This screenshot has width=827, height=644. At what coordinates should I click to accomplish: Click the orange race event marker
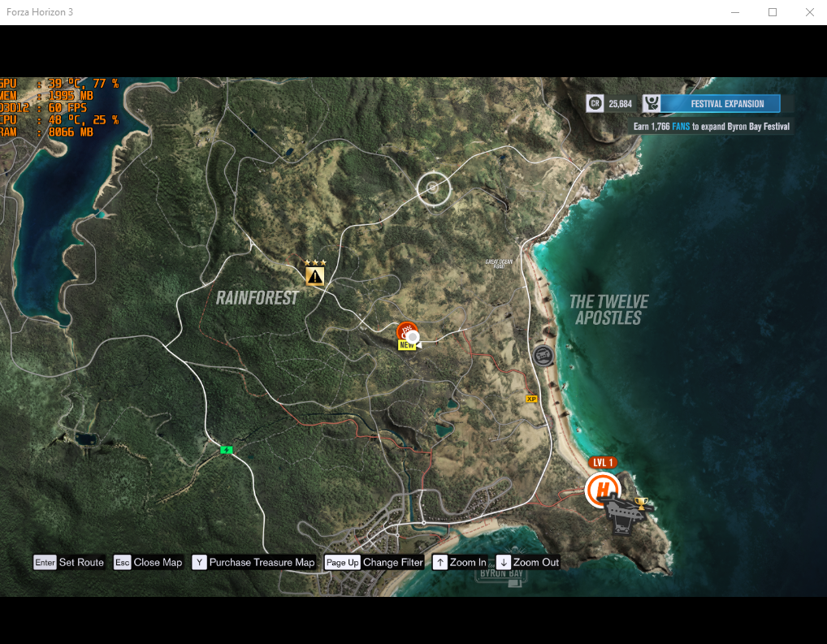point(405,331)
